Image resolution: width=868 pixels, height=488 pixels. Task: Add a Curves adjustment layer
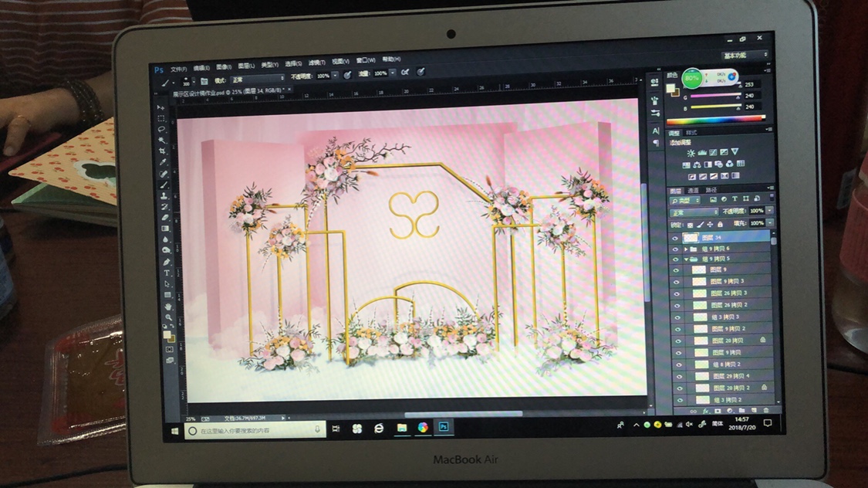coord(713,152)
